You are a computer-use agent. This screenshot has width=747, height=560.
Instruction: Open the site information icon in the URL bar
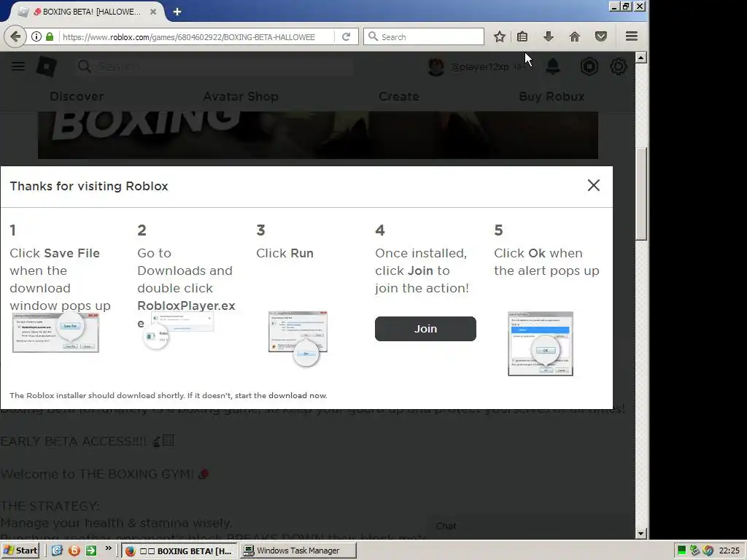[x=36, y=36]
